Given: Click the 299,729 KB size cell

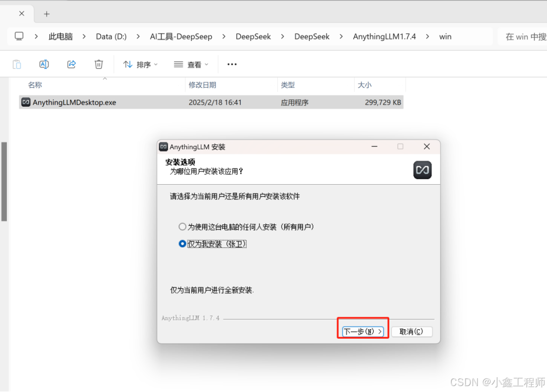Looking at the screenshot, I should pos(382,102).
